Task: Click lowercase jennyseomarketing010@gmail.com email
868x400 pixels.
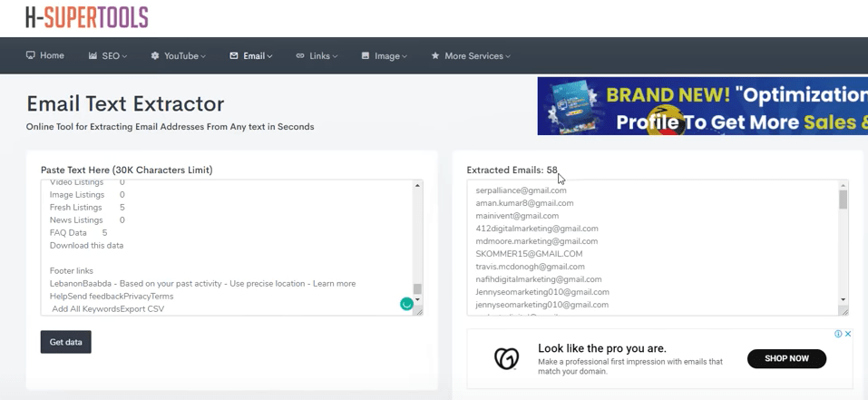Action: click(542, 305)
